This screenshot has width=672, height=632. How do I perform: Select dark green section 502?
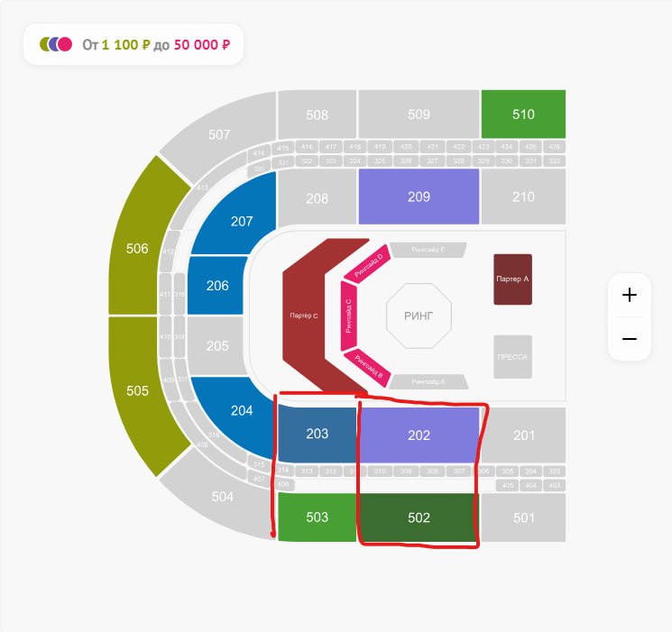pyautogui.click(x=419, y=518)
